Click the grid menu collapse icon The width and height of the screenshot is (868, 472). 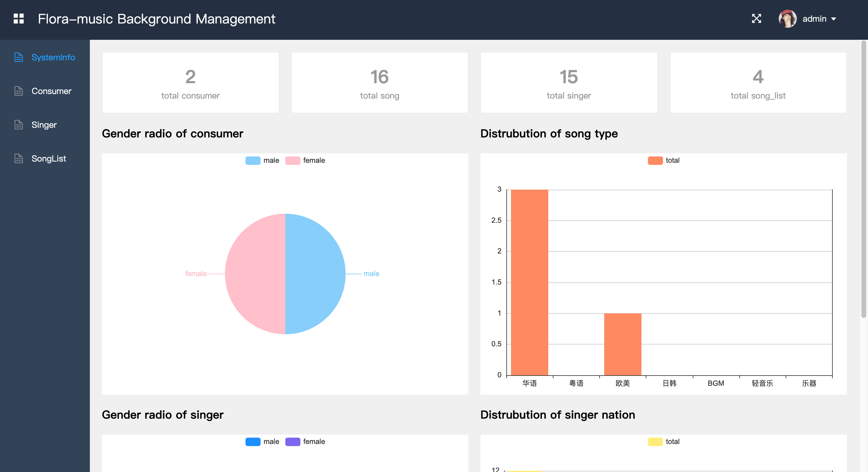tap(18, 18)
